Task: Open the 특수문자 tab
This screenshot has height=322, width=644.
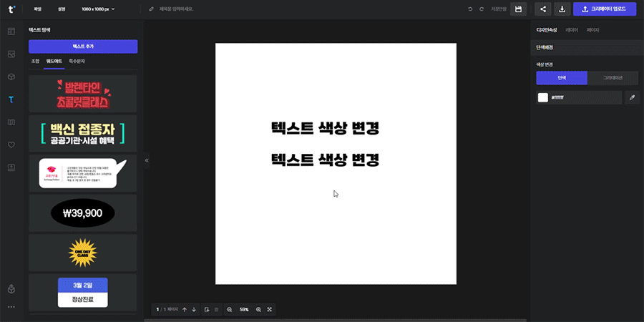Action: [77, 62]
